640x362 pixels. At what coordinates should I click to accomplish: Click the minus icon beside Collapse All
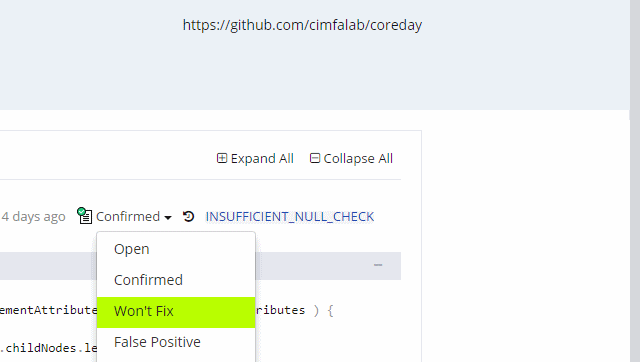click(315, 158)
